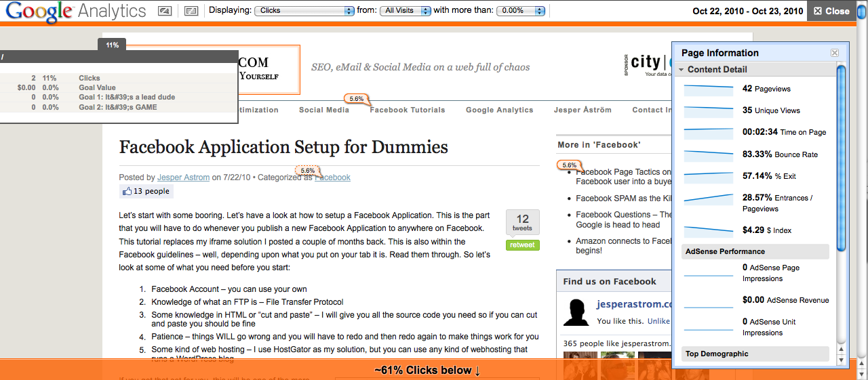The width and height of the screenshot is (868, 380).
Task: Click the $ Index sparkline
Action: pos(709,230)
